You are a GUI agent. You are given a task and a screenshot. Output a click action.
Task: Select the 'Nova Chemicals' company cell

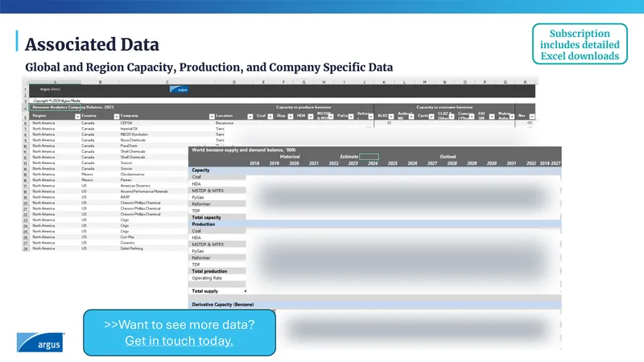132,140
